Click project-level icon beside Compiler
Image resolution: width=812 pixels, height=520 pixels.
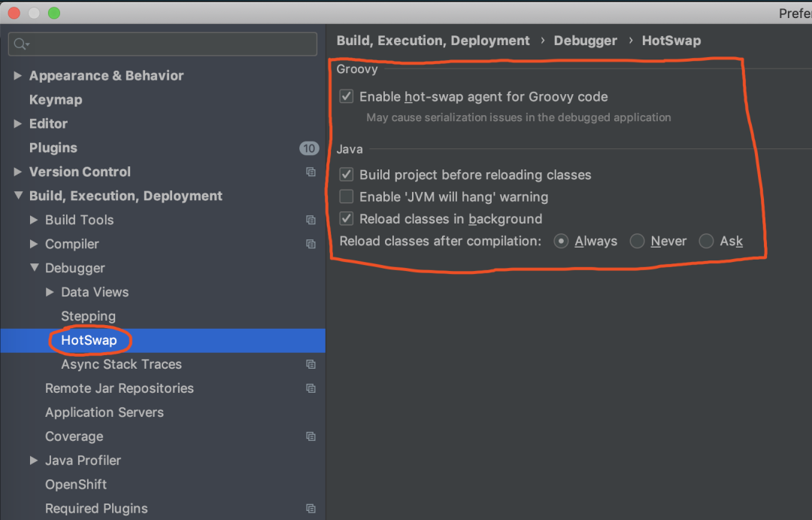[311, 244]
